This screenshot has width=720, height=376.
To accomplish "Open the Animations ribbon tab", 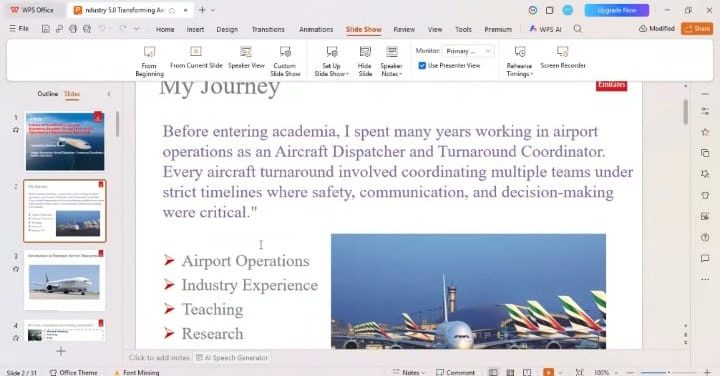I will (316, 29).
